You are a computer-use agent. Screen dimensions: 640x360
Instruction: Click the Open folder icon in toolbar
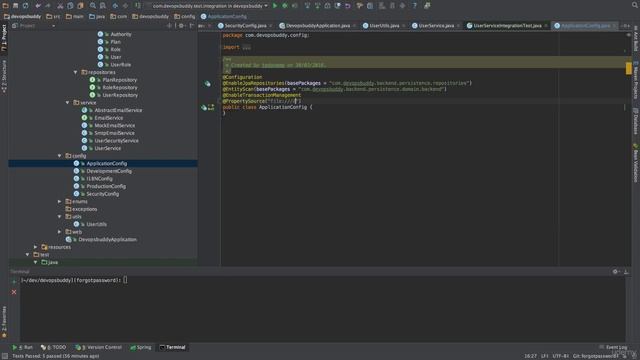(x=5, y=6)
